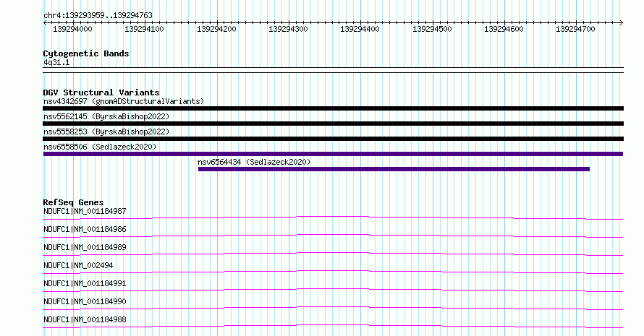The width and height of the screenshot is (644, 336).
Task: Click the black bar under nsv5558253
Action: tap(333, 139)
